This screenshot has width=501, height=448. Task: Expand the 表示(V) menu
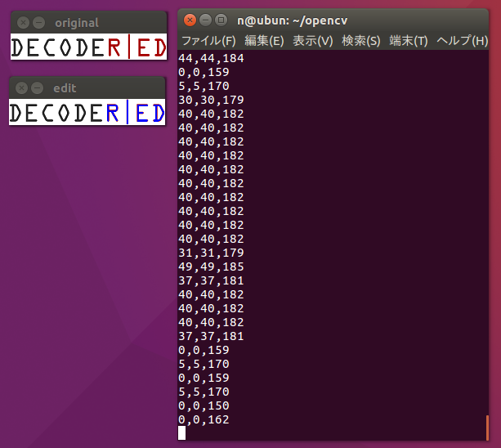click(313, 41)
